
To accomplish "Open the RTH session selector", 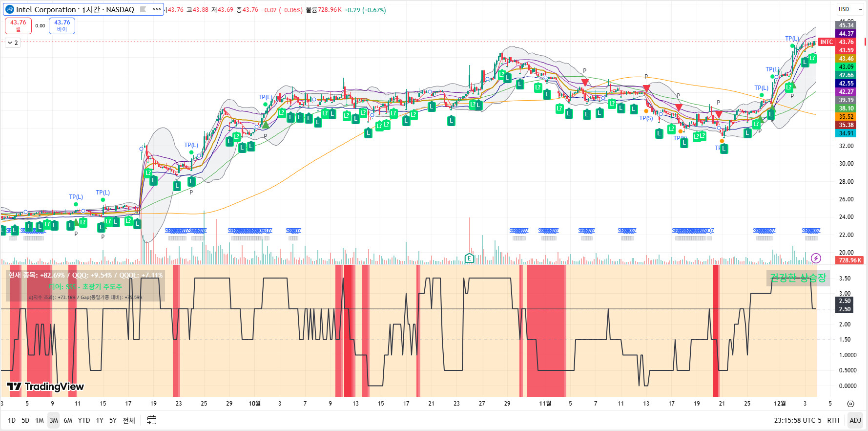I will point(833,420).
